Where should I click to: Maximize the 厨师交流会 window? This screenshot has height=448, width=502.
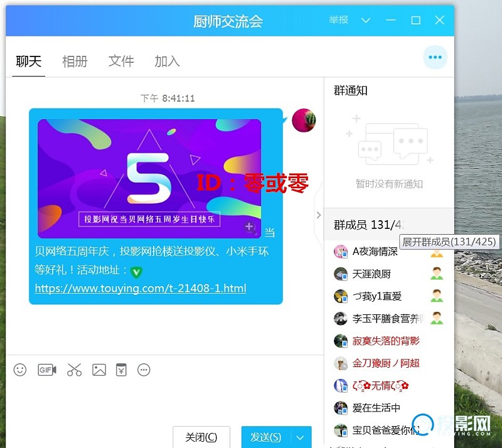point(415,21)
